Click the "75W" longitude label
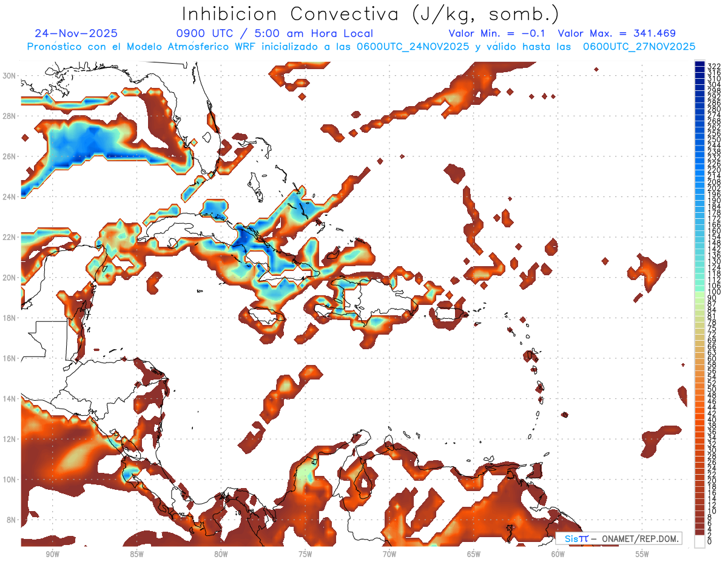This screenshot has height=562, width=728. (x=305, y=554)
